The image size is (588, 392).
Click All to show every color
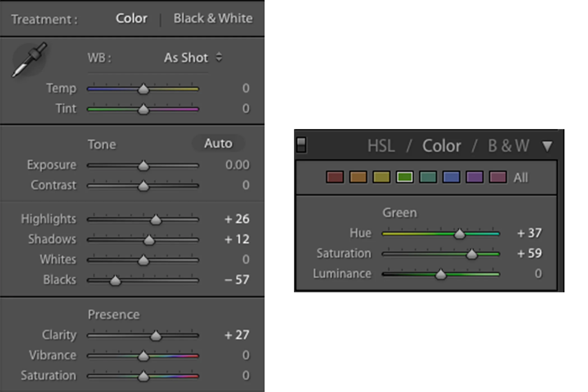[x=521, y=178]
